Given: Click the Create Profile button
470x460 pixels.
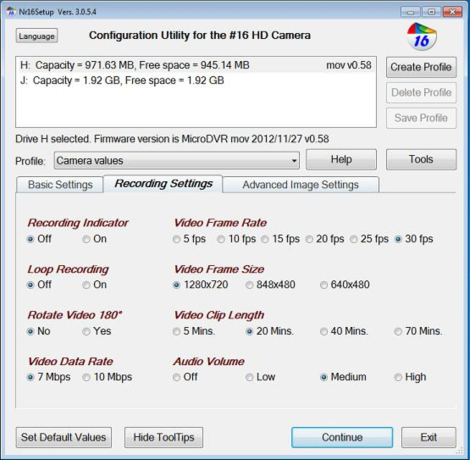Looking at the screenshot, I should coord(421,67).
